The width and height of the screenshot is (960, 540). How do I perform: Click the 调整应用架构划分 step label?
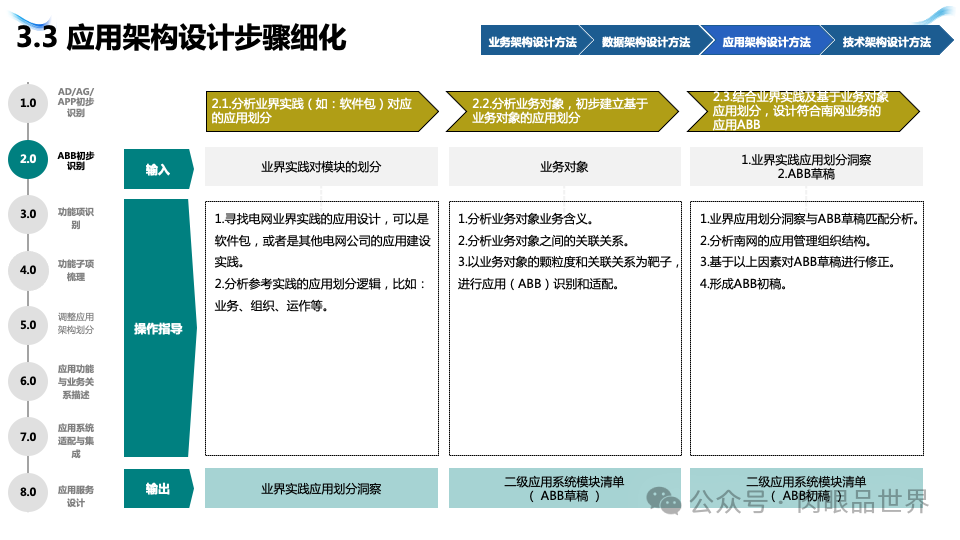[76, 323]
